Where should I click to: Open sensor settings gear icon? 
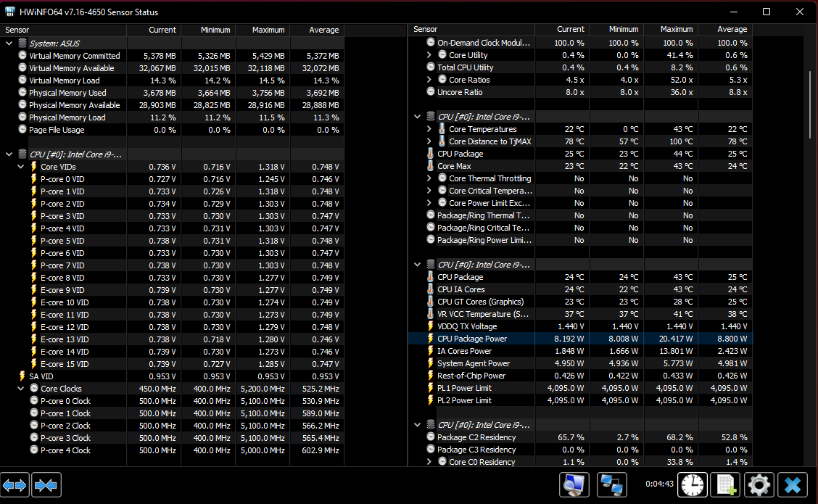pyautogui.click(x=759, y=485)
